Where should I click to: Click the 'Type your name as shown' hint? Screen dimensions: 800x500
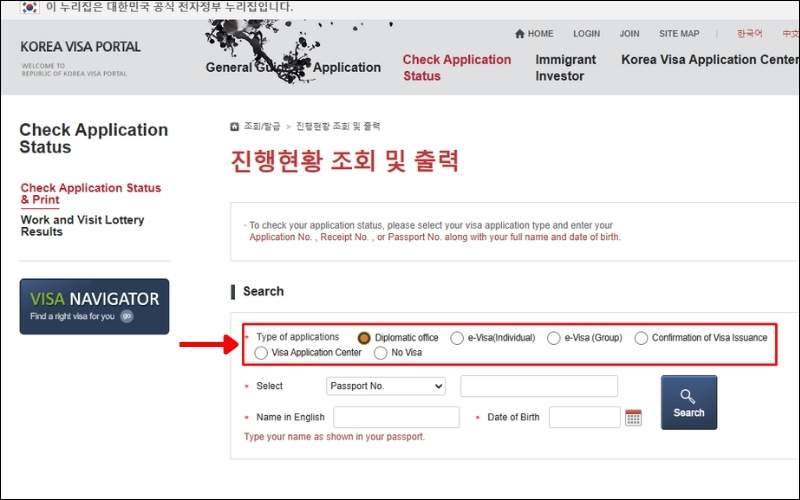click(334, 437)
